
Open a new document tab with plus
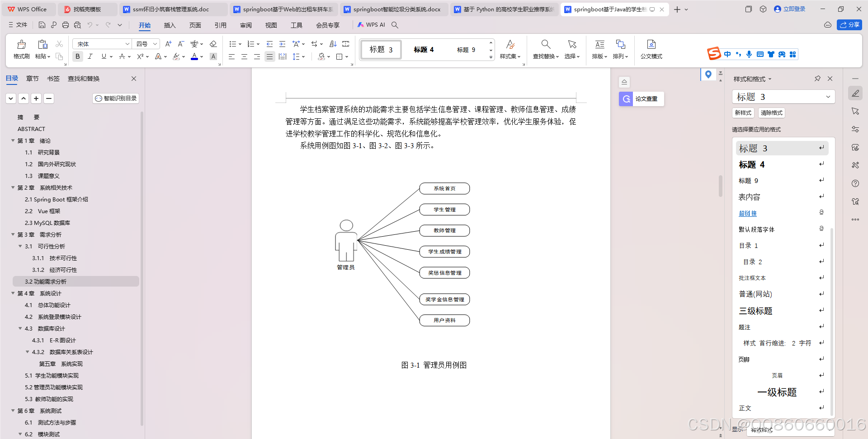[677, 9]
